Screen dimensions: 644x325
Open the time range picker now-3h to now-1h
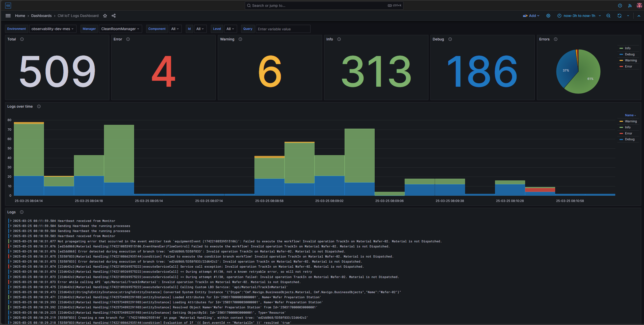click(579, 15)
